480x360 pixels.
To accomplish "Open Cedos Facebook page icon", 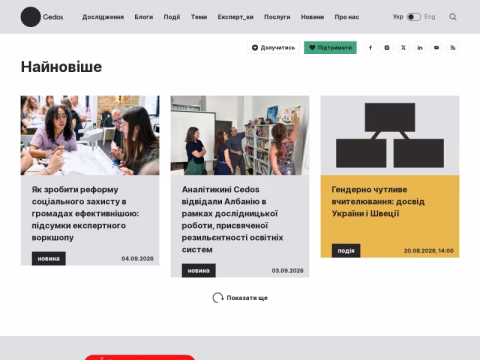I will (x=370, y=48).
